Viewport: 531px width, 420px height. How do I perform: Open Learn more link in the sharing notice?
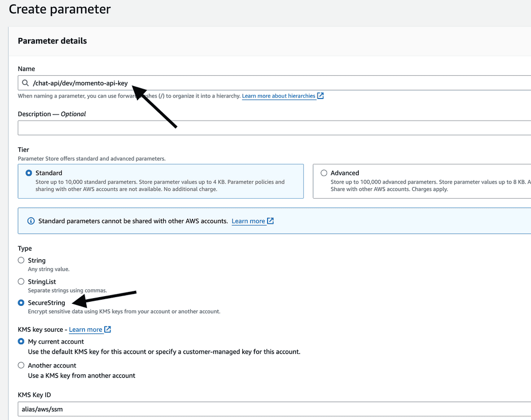click(x=248, y=221)
